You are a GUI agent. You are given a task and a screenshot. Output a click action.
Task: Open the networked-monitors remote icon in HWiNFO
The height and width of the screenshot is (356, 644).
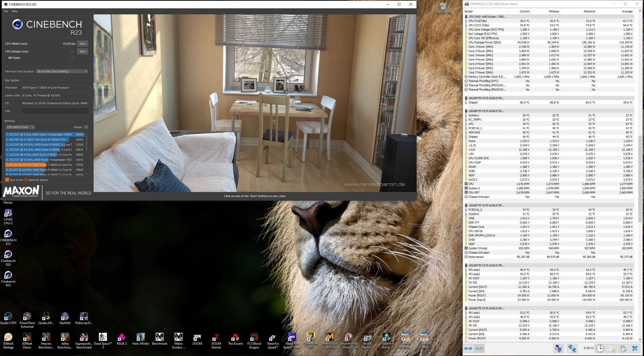pos(572,348)
